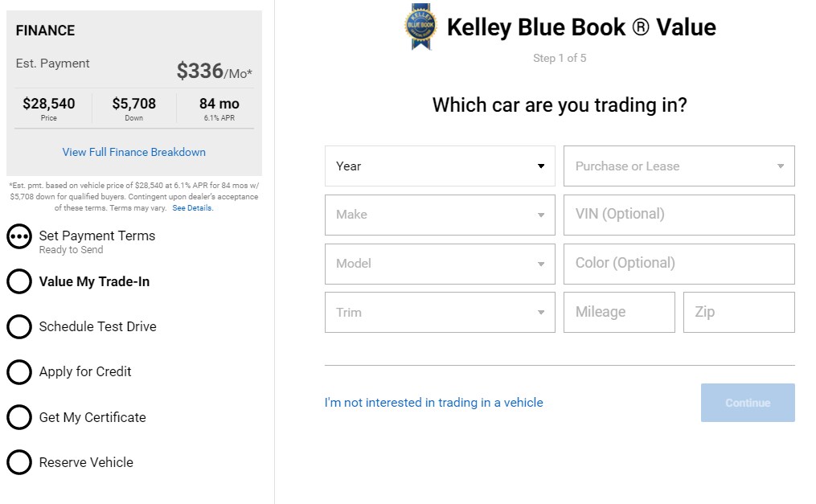The width and height of the screenshot is (816, 504).
Task: Click Get My Certificate circle icon
Action: click(19, 417)
